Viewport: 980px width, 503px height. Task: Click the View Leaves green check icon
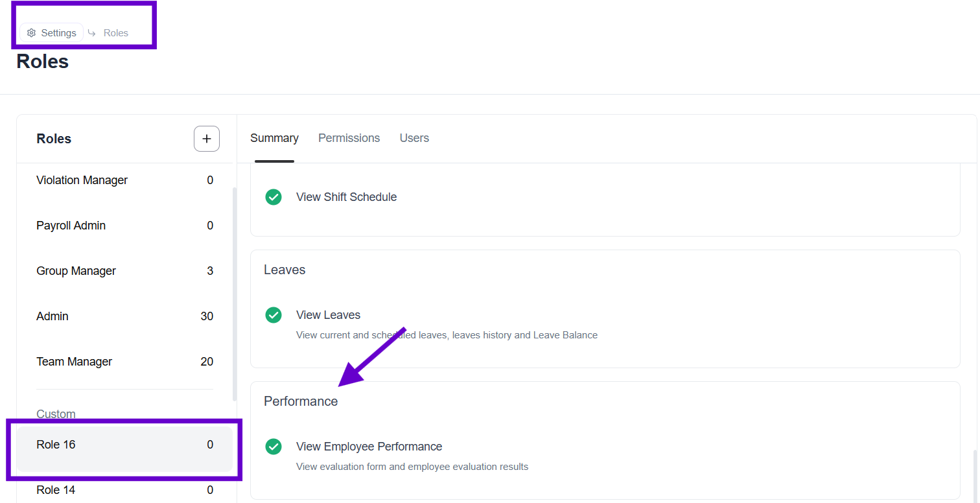pyautogui.click(x=274, y=315)
